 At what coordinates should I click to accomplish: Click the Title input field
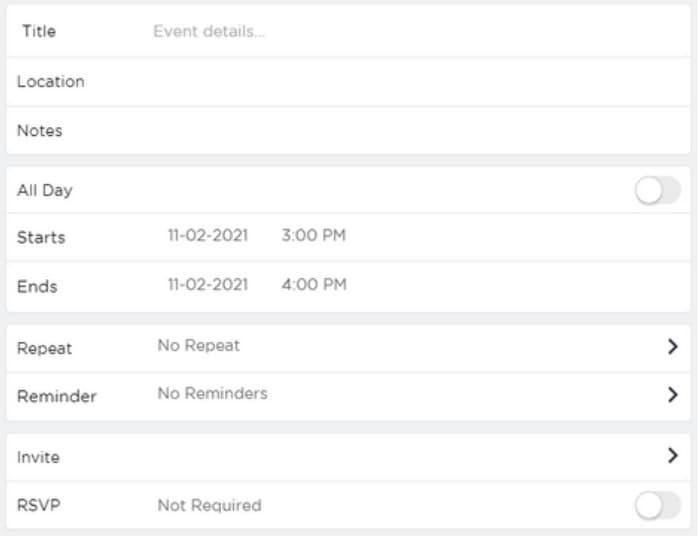(400, 32)
